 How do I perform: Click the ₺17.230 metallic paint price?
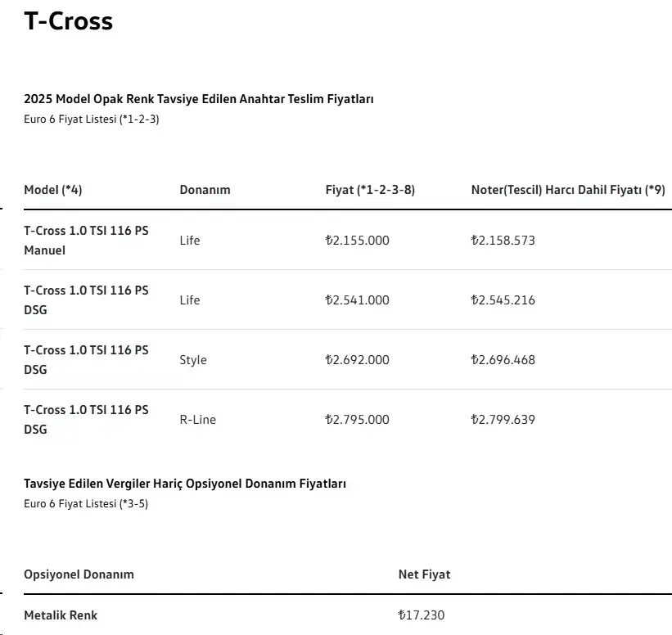click(422, 615)
